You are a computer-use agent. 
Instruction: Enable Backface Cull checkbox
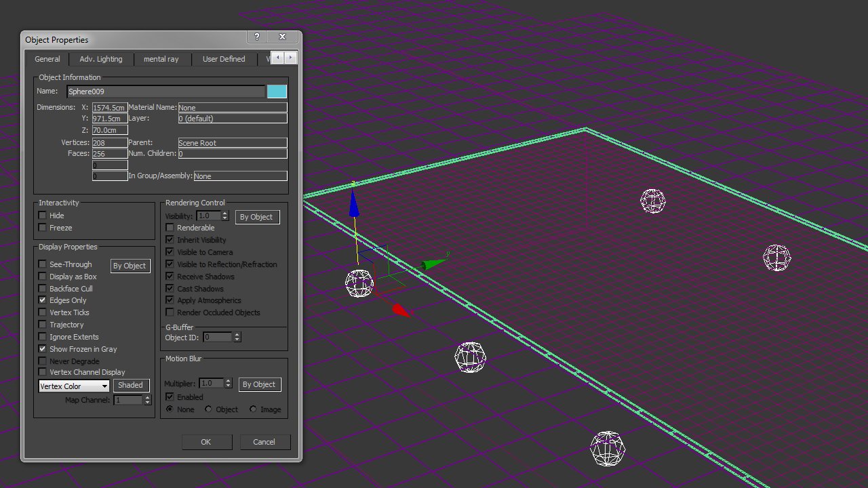click(43, 289)
